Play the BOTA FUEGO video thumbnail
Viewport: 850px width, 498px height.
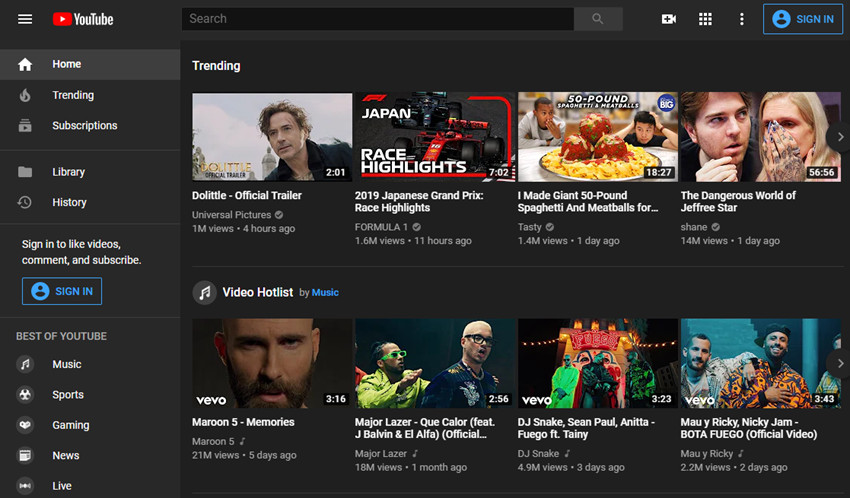coord(761,364)
